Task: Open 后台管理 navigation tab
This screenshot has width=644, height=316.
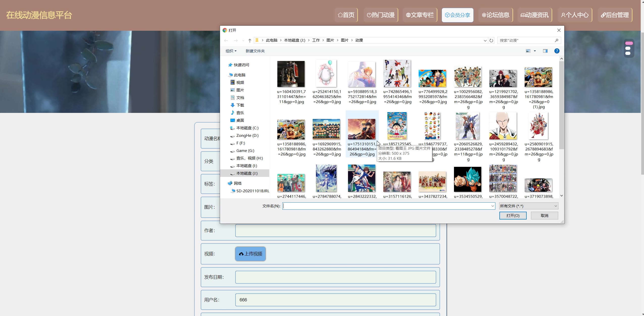Action: pos(615,15)
